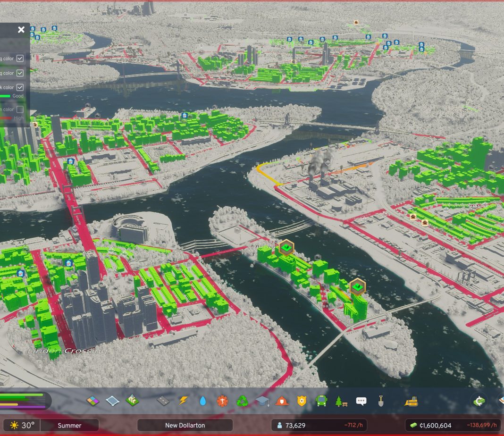Open the Garbage recycling menu

pos(242,401)
